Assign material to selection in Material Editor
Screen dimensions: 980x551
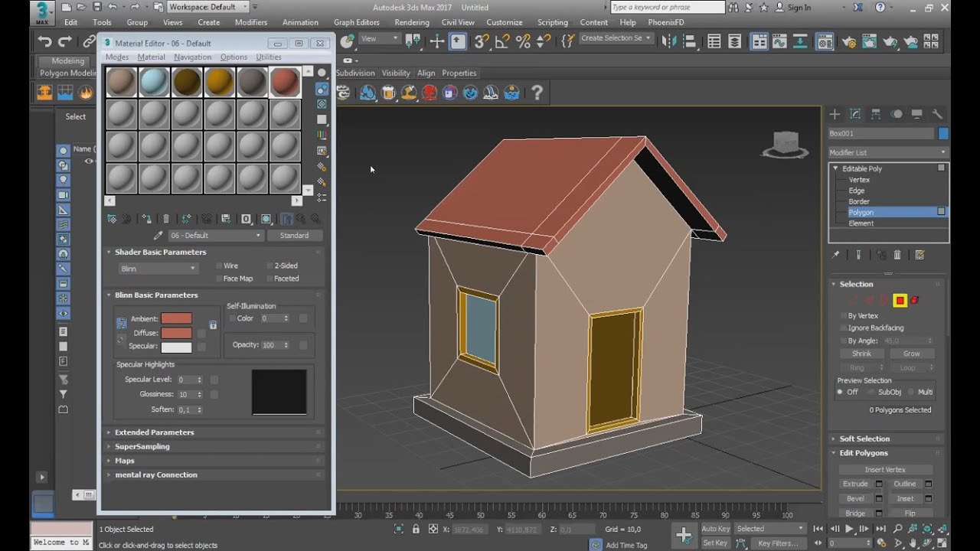click(145, 218)
